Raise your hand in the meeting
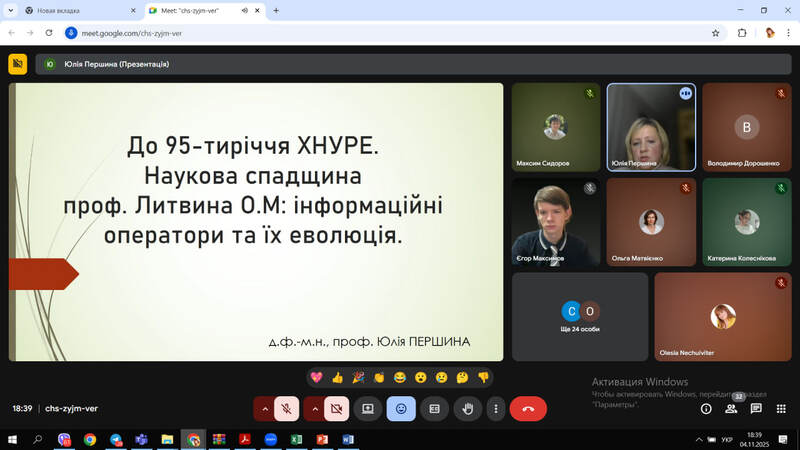Screen dimensions: 800x450 tap(467, 408)
